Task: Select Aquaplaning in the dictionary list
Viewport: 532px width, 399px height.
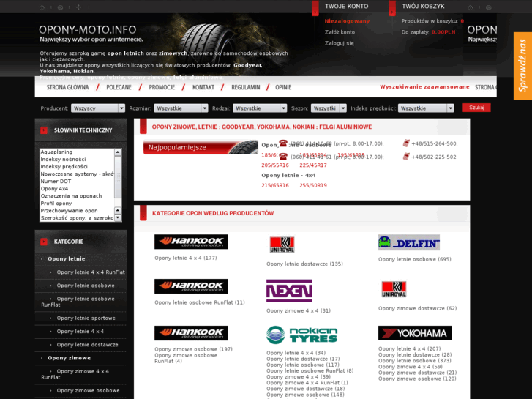Action: click(56, 152)
